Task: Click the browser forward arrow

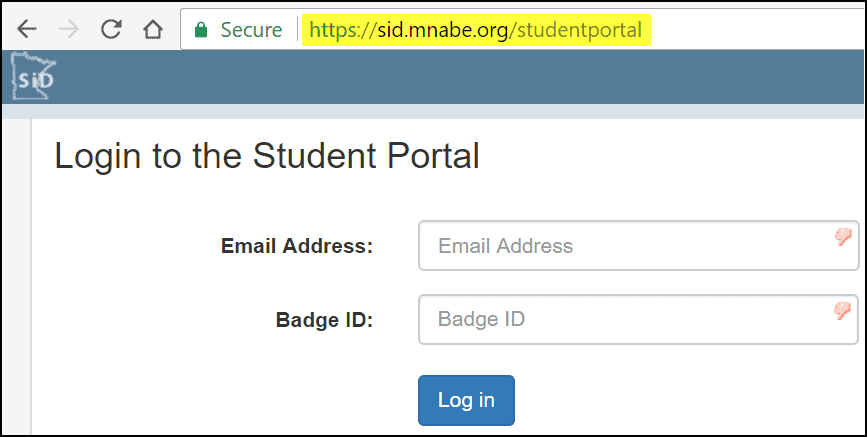Action: coord(69,30)
